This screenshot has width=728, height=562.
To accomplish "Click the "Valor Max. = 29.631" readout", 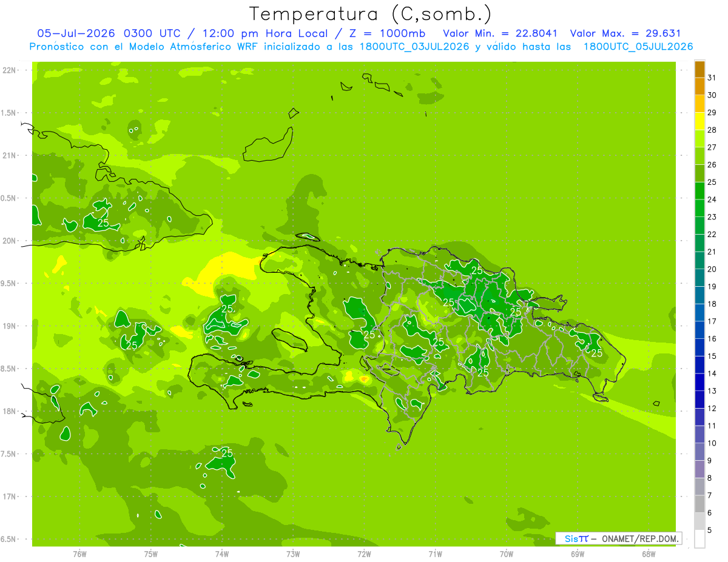I will [x=625, y=33].
